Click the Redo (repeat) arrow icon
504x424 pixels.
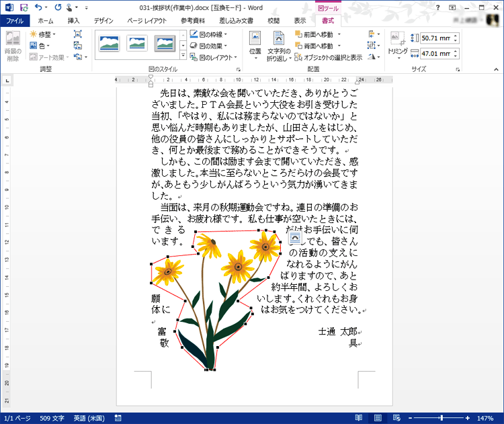[x=58, y=7]
